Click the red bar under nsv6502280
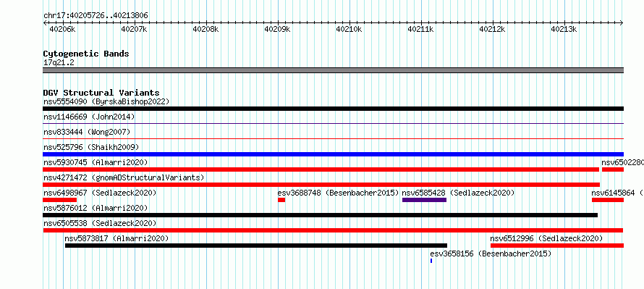Screen dimensions: 644x289 pyautogui.click(x=613, y=169)
